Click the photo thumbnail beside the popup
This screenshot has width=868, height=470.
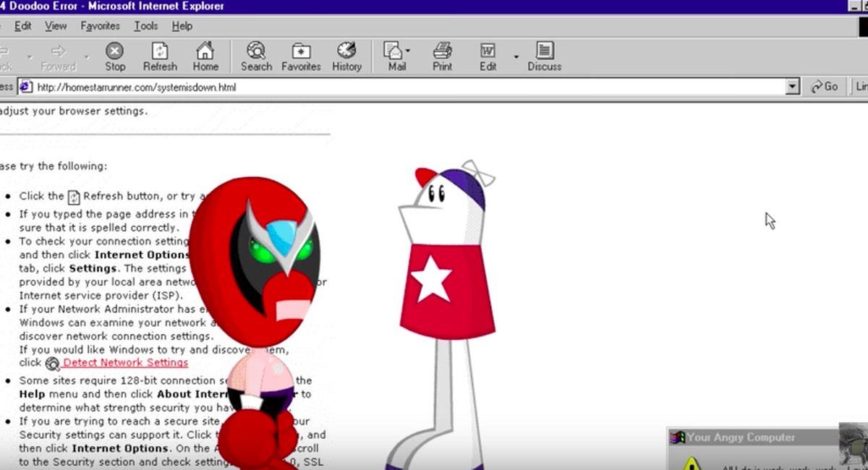pos(854,445)
